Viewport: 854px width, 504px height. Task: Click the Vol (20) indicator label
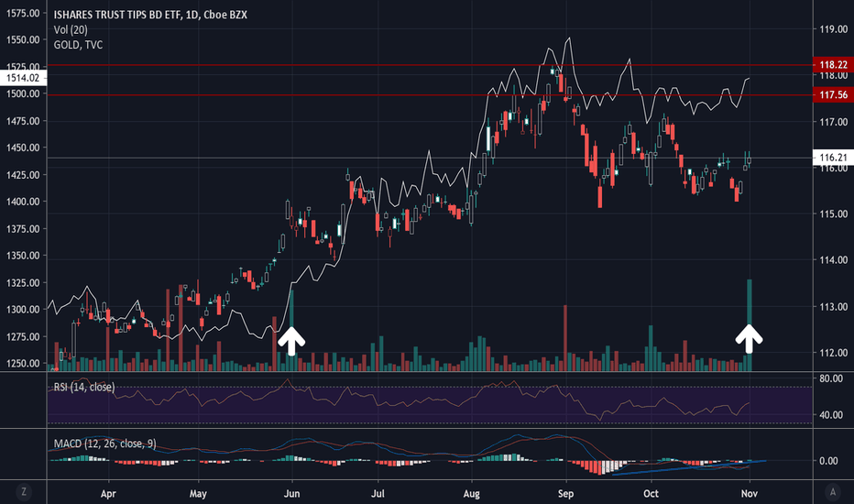coord(71,30)
